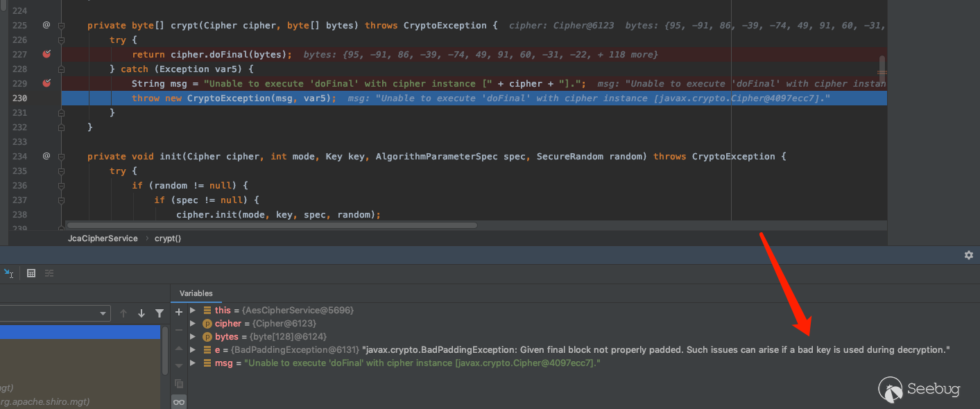
Task: Click the debugger settings gear icon
Action: point(968,255)
